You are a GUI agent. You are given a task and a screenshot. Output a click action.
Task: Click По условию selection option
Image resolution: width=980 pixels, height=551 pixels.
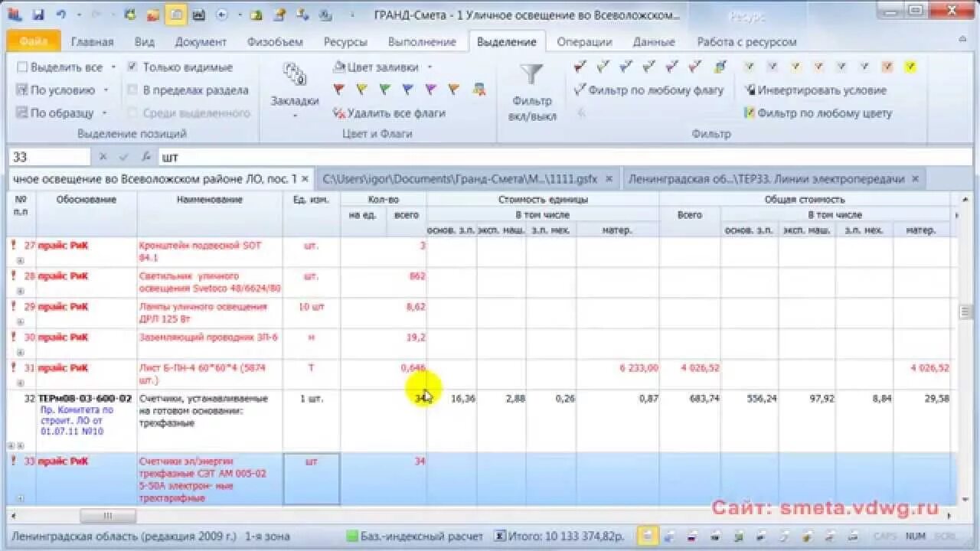[x=55, y=90]
